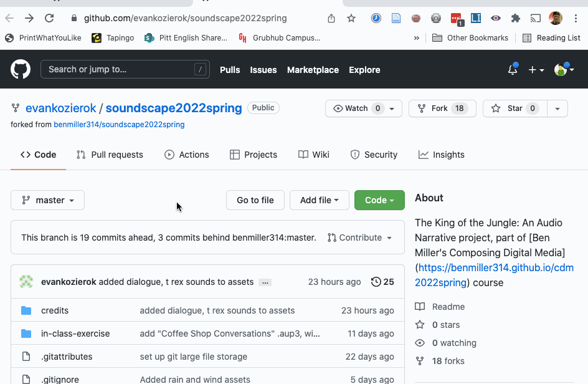Toggle Watch for this repository
Viewport: 588px width, 384px height.
356,108
